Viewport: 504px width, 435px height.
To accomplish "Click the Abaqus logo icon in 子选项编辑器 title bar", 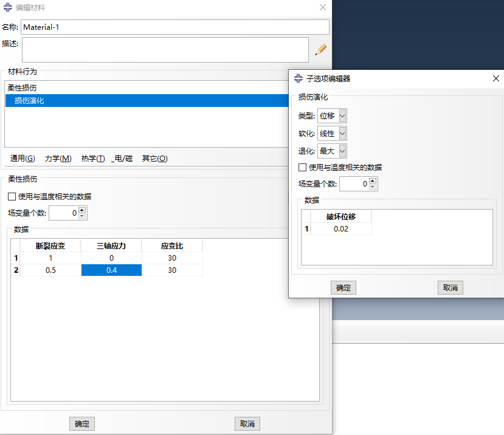I will pos(299,78).
